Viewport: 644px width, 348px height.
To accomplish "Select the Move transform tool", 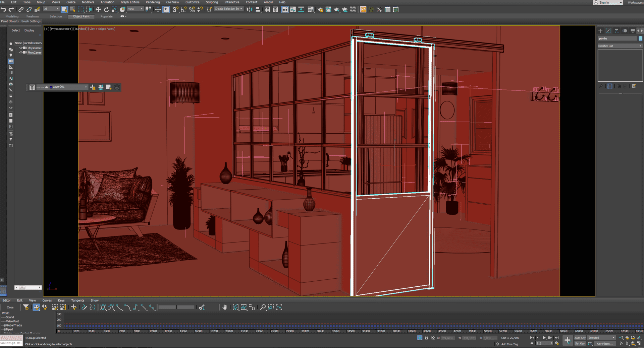I will point(98,10).
